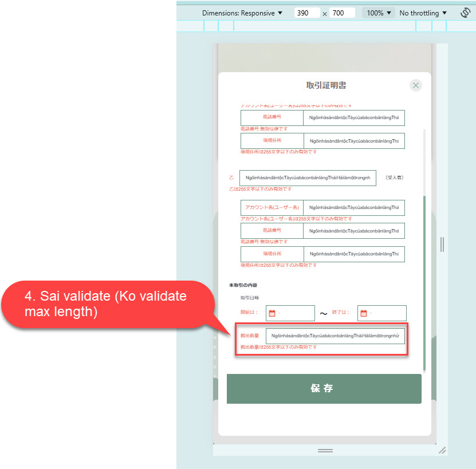Open the 開始日 calendar icon
Image resolution: width=476 pixels, height=469 pixels.
point(272,313)
